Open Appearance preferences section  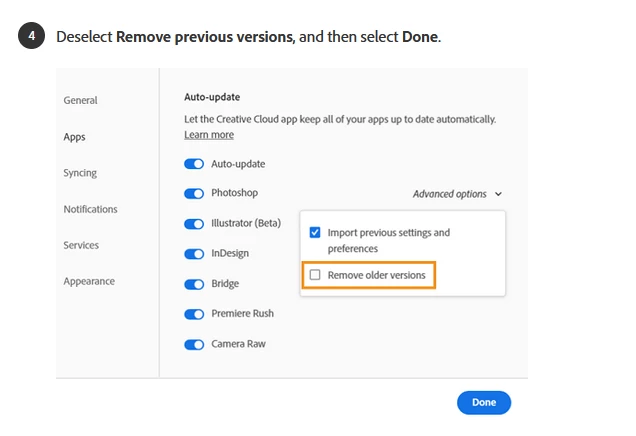pyautogui.click(x=89, y=281)
